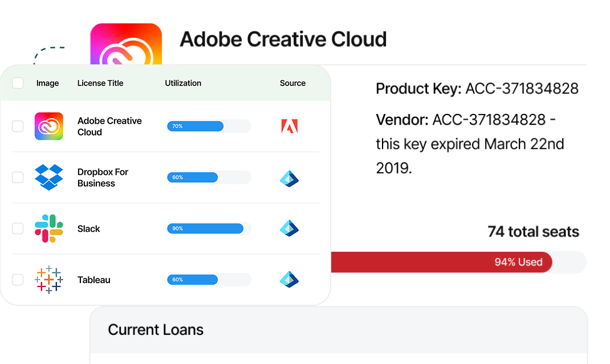Click the Azure AD source icon for Dropbox
610x364 pixels.
[289, 178]
